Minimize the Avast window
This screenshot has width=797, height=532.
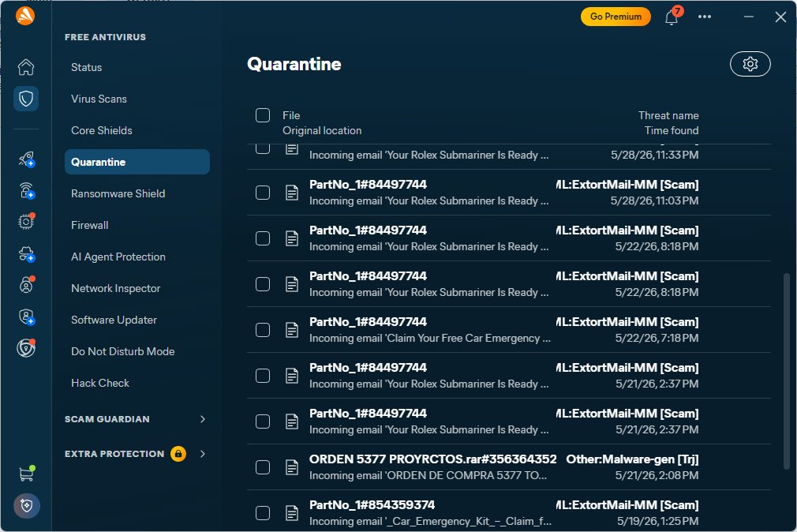pyautogui.click(x=749, y=17)
